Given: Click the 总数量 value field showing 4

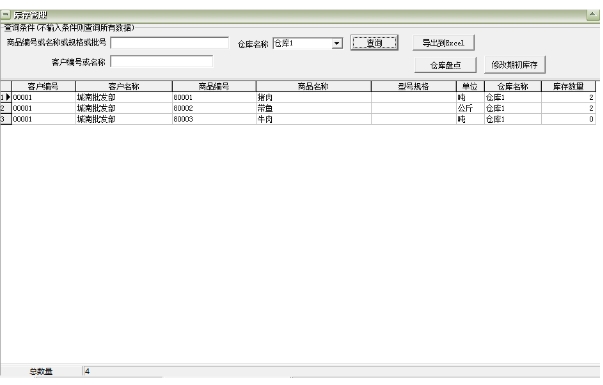Looking at the screenshot, I should 340,371.
